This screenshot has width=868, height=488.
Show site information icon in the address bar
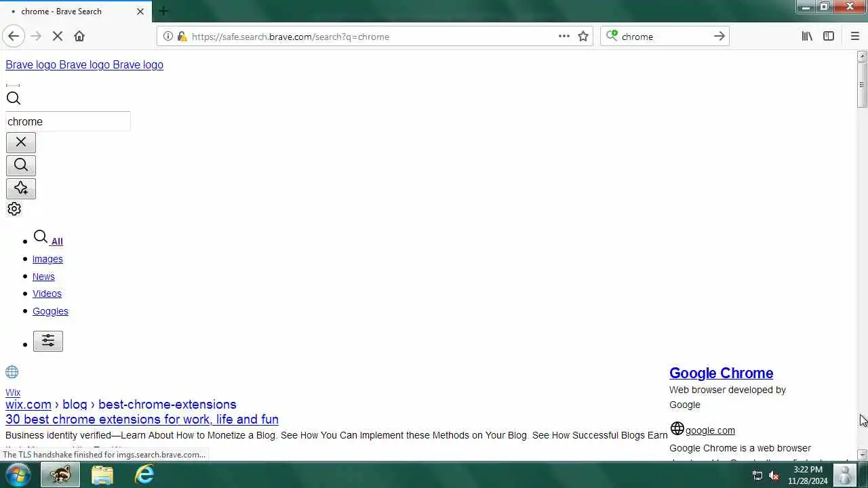pos(168,37)
